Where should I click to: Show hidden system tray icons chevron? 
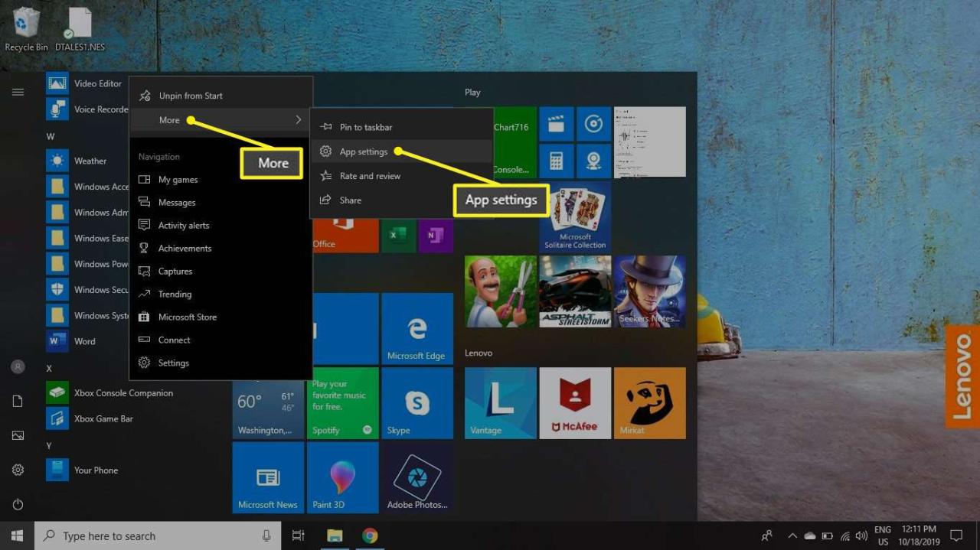coord(792,535)
